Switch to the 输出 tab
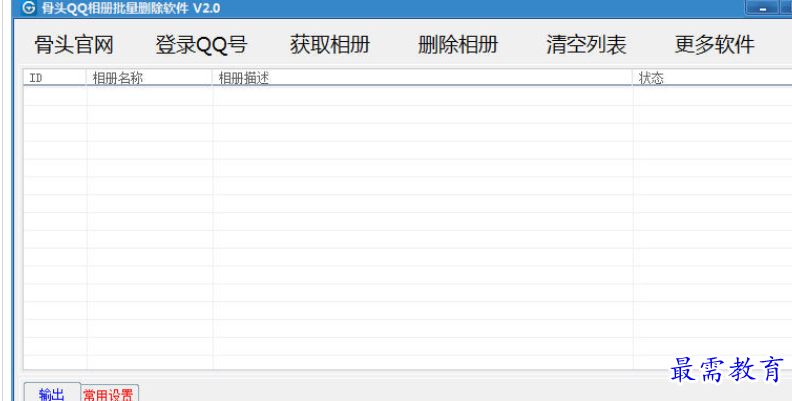This screenshot has height=401, width=792. [x=52, y=393]
